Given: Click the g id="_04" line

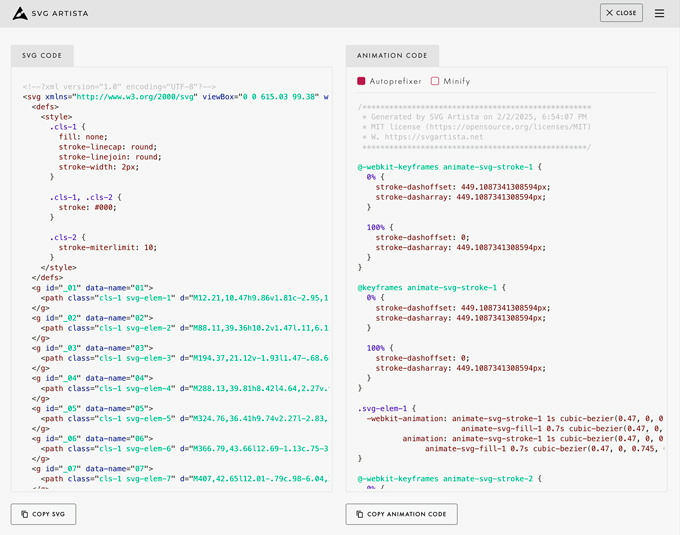Looking at the screenshot, I should point(92,378).
